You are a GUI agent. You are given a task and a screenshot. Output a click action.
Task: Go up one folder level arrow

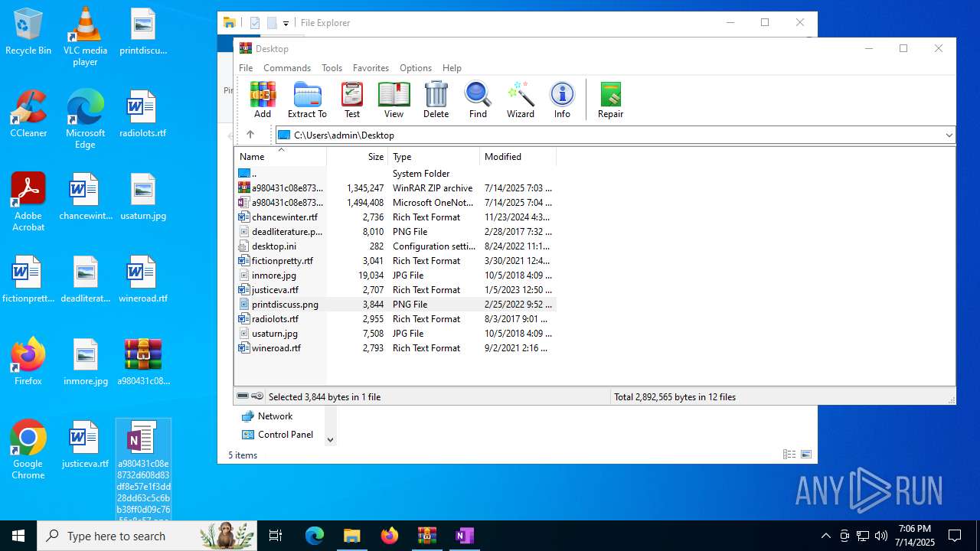tap(250, 135)
